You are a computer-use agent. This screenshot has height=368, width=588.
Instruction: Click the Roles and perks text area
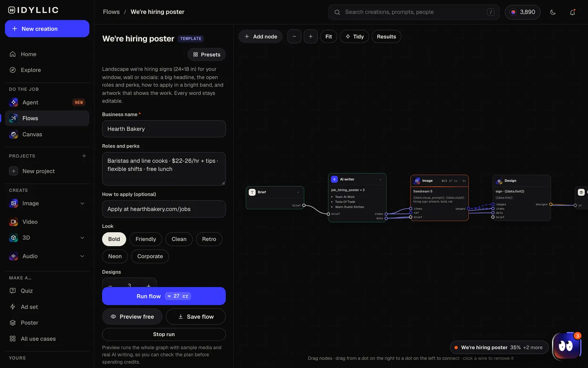point(164,169)
